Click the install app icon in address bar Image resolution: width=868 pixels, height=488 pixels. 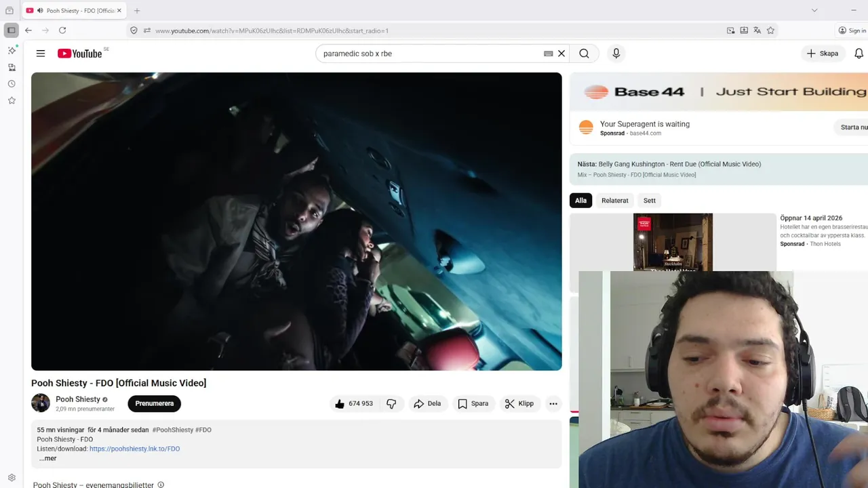(744, 30)
